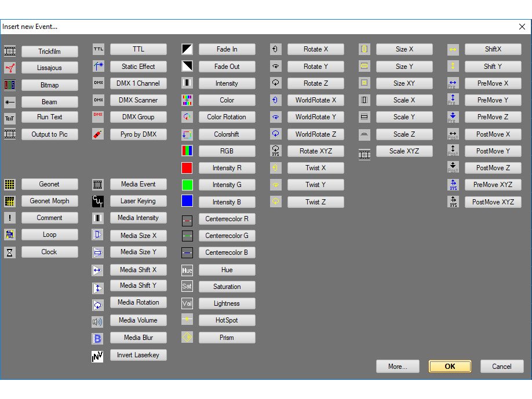The width and height of the screenshot is (532, 399).
Task: Click the Static Effect icon
Action: point(99,66)
